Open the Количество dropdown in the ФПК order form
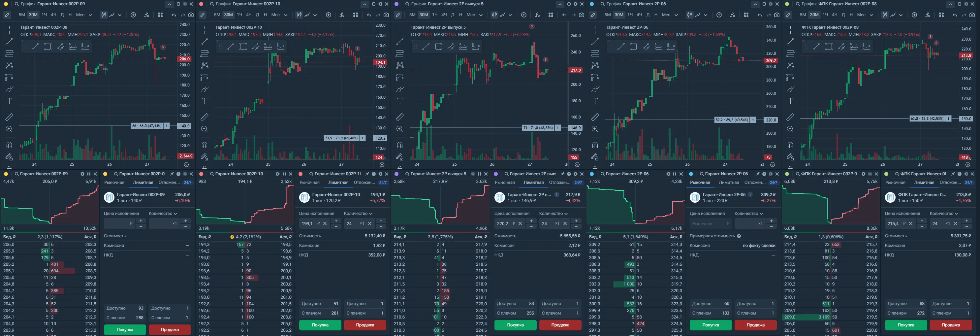 pyautogui.click(x=944, y=214)
